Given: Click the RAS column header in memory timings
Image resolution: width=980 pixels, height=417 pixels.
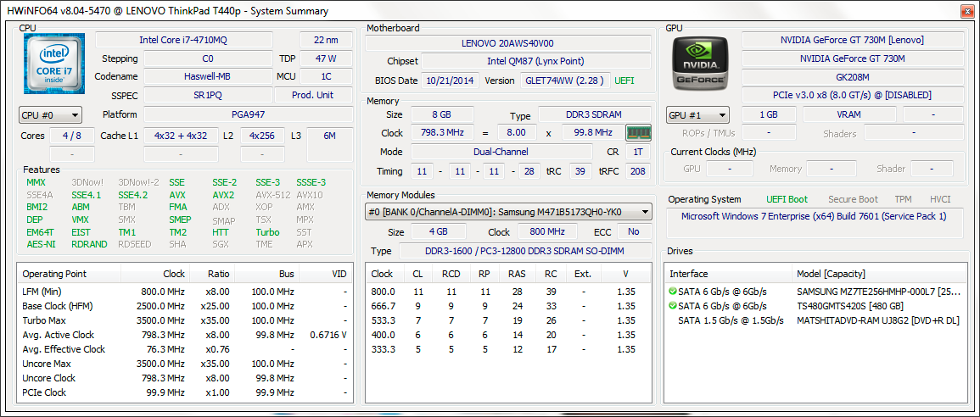Looking at the screenshot, I should click(x=517, y=274).
